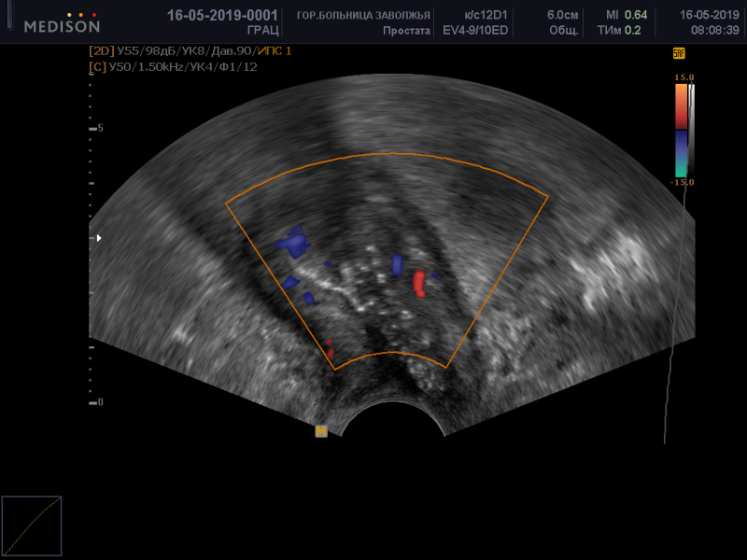Click the gamma curve thumbnail box
The height and width of the screenshot is (560, 747).
tap(32, 525)
